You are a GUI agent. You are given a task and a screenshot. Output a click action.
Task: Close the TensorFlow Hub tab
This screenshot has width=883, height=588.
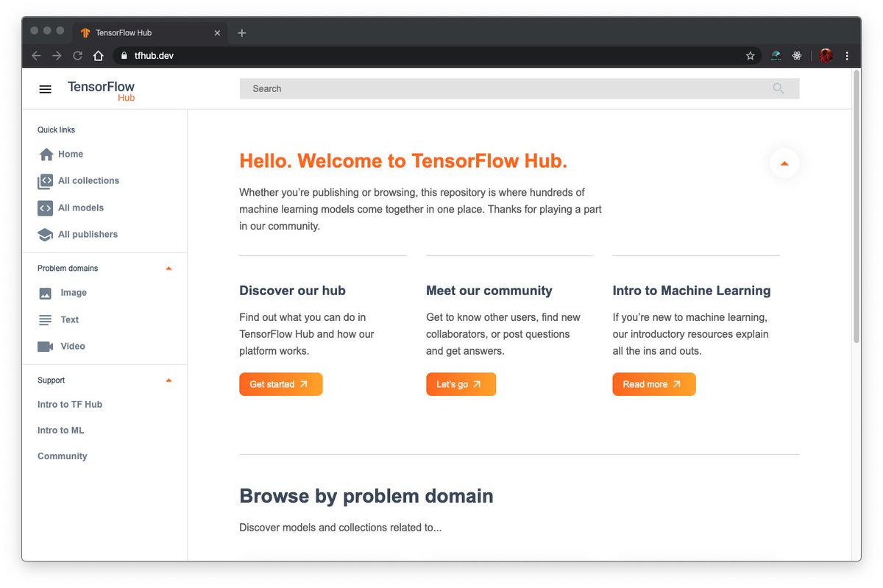point(217,33)
